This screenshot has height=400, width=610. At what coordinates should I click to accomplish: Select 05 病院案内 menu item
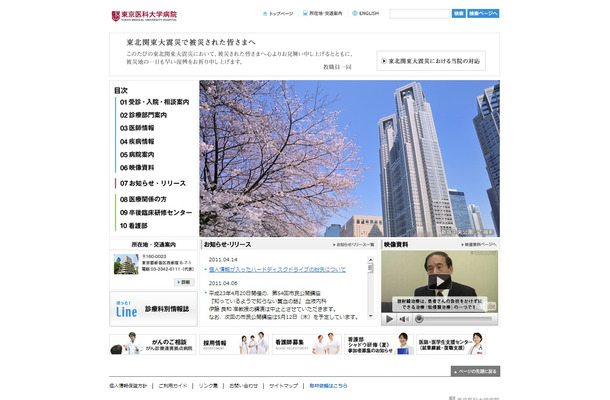[x=137, y=154]
